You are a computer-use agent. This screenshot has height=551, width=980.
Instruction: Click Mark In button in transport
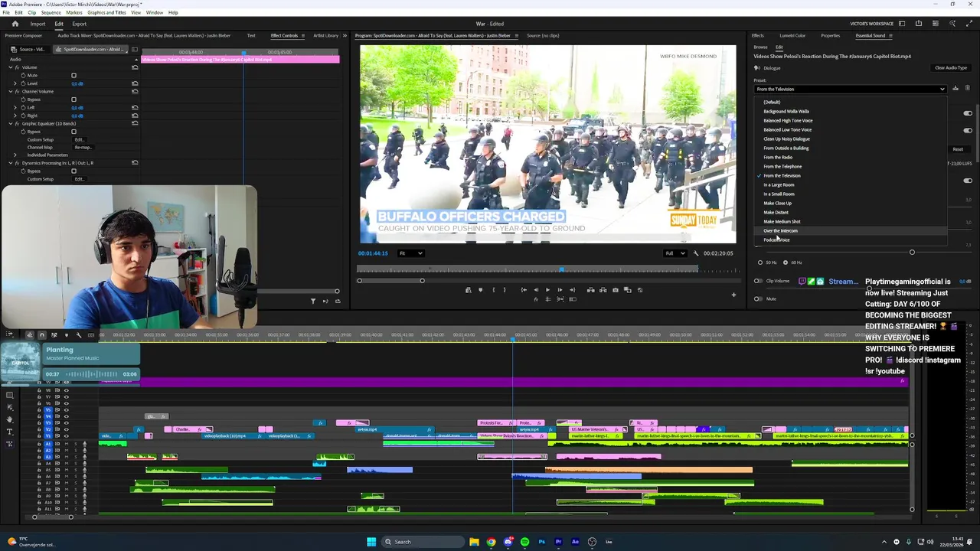click(x=493, y=290)
